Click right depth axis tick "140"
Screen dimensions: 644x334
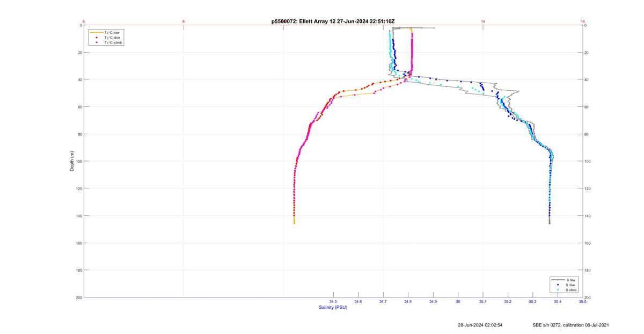click(588, 216)
